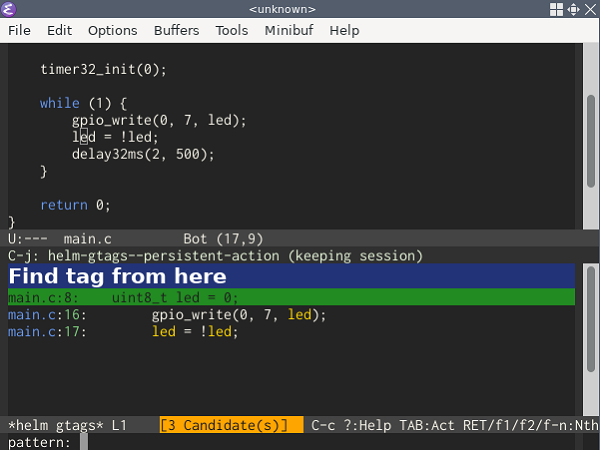This screenshot has height=450, width=600.
Task: Open the Help menu
Action: 344,30
